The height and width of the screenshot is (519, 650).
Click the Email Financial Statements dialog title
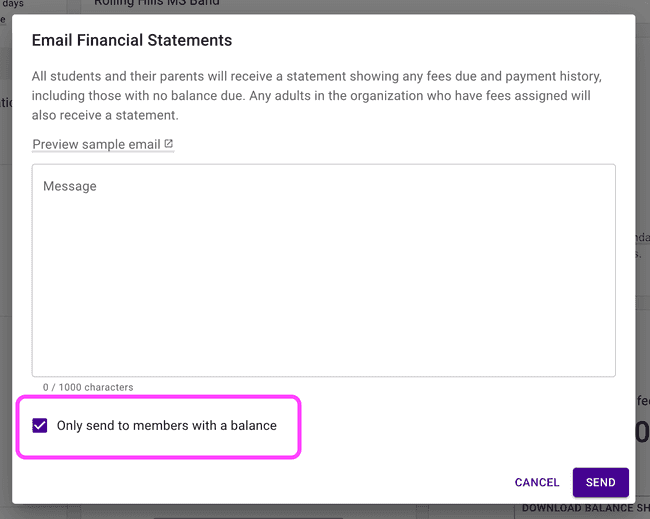pos(132,41)
